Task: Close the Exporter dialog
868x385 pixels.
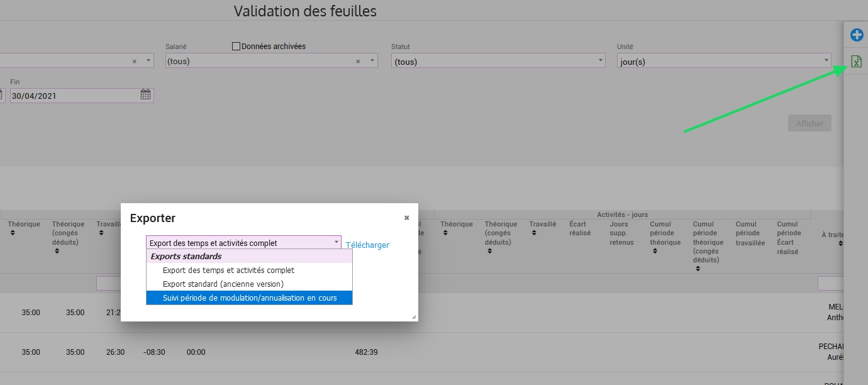Action: pyautogui.click(x=406, y=218)
